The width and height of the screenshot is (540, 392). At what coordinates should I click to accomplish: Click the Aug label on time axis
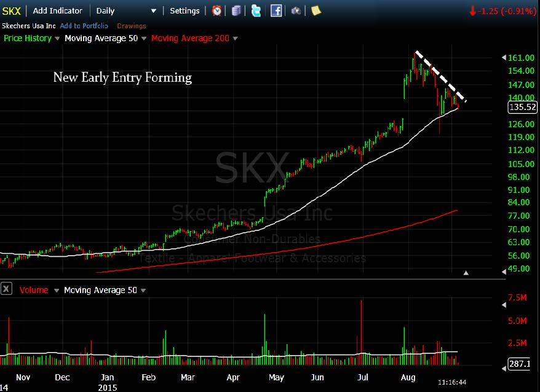coord(408,377)
